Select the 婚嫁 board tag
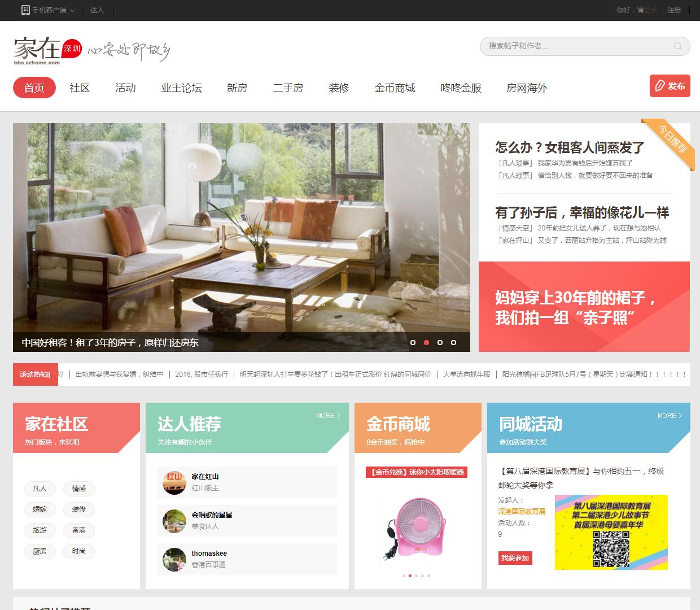This screenshot has width=700, height=610. 40,509
